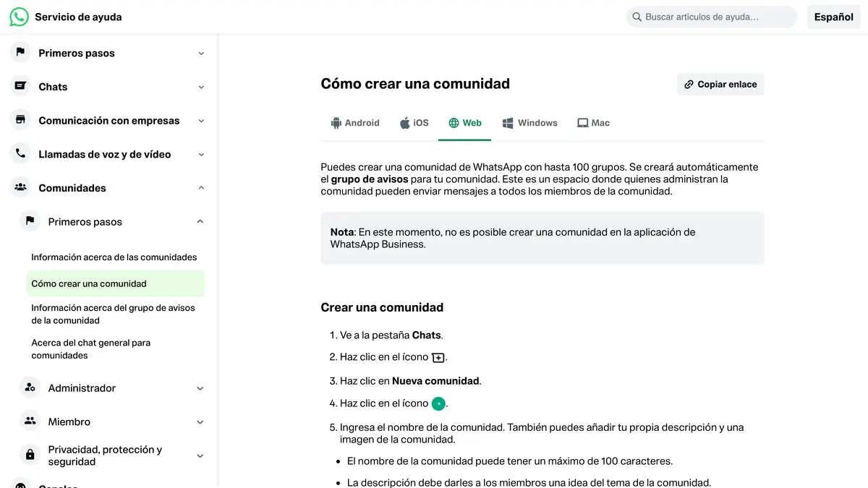Switch to the Mac tab label
The height and width of the screenshot is (488, 868).
(600, 123)
